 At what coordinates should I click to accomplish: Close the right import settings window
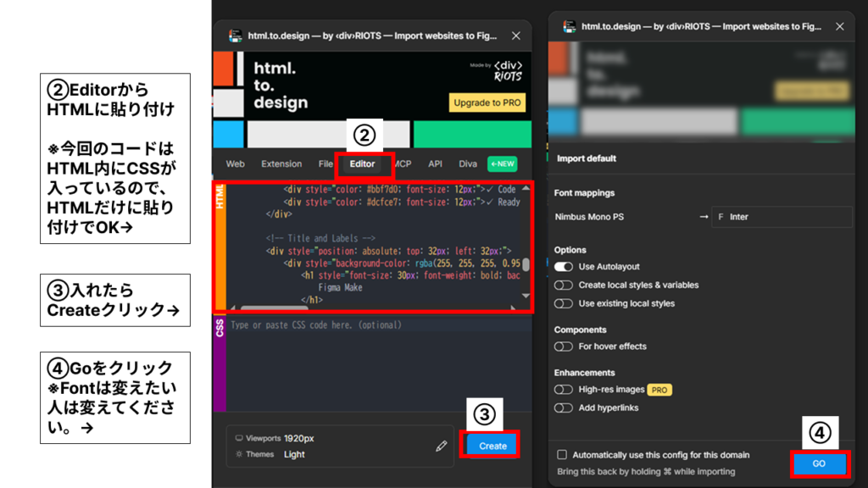pyautogui.click(x=839, y=27)
